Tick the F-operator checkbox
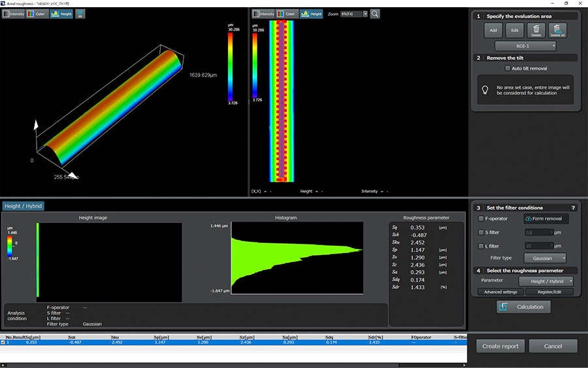Viewport: 588px width, 368px height. (482, 219)
